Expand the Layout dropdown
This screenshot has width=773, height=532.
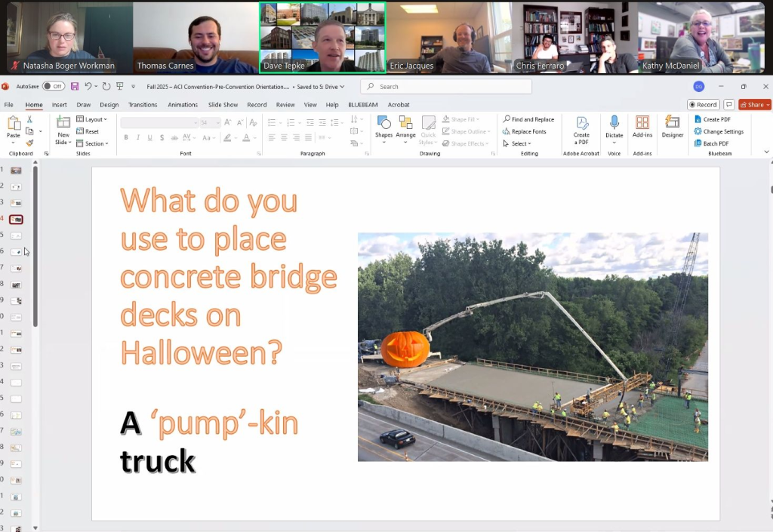tap(94, 119)
